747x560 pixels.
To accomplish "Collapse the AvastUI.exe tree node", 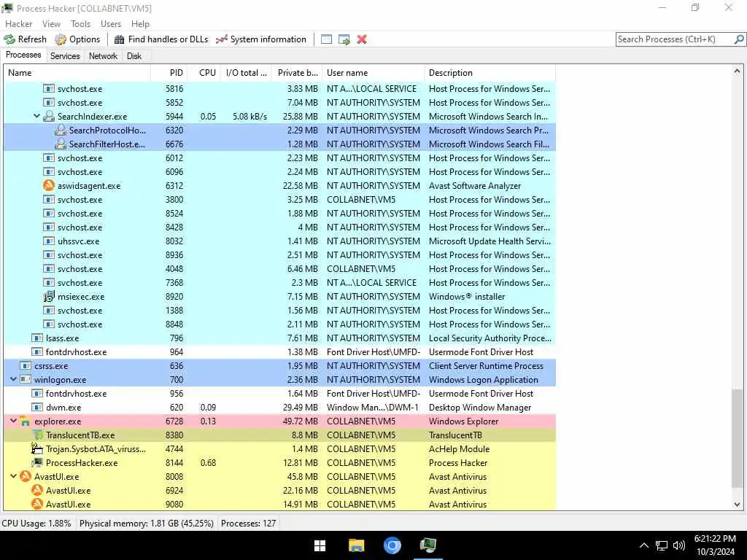I will coord(13,475).
